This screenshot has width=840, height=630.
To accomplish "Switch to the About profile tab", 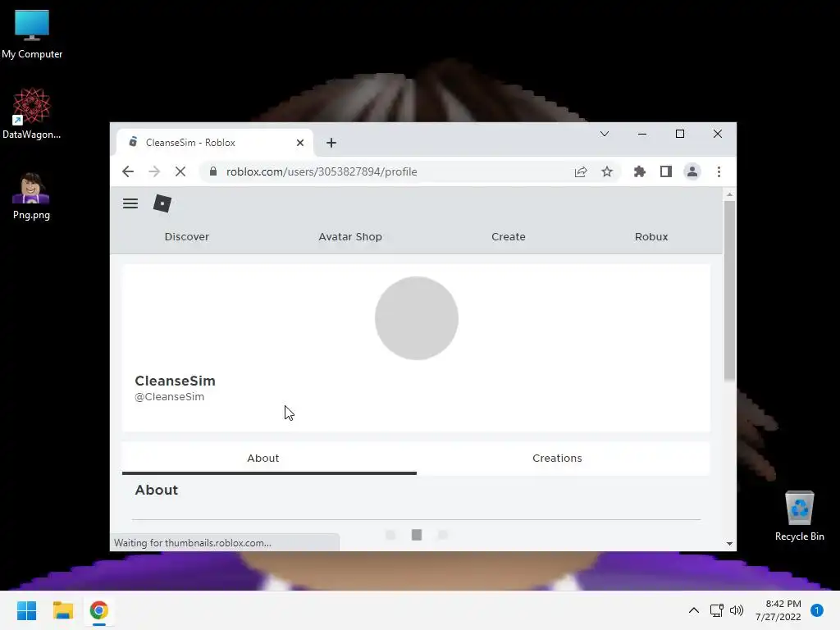I will point(269,459).
